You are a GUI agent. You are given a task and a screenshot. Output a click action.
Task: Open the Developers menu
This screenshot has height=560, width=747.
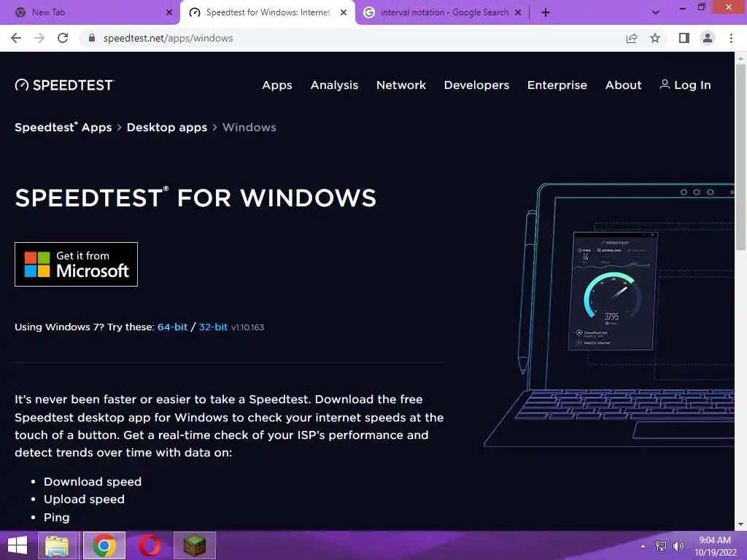(476, 85)
